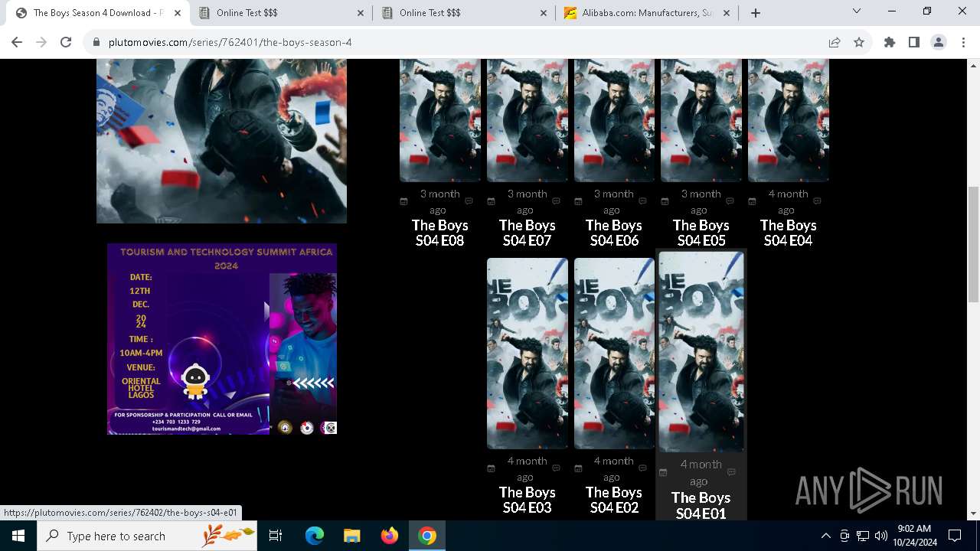This screenshot has width=980, height=551.
Task: Click the forward navigation arrow
Action: coord(41,42)
